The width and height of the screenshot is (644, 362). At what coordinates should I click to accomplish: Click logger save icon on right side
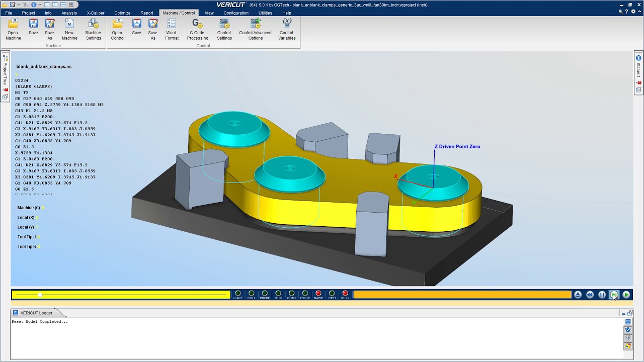628,322
